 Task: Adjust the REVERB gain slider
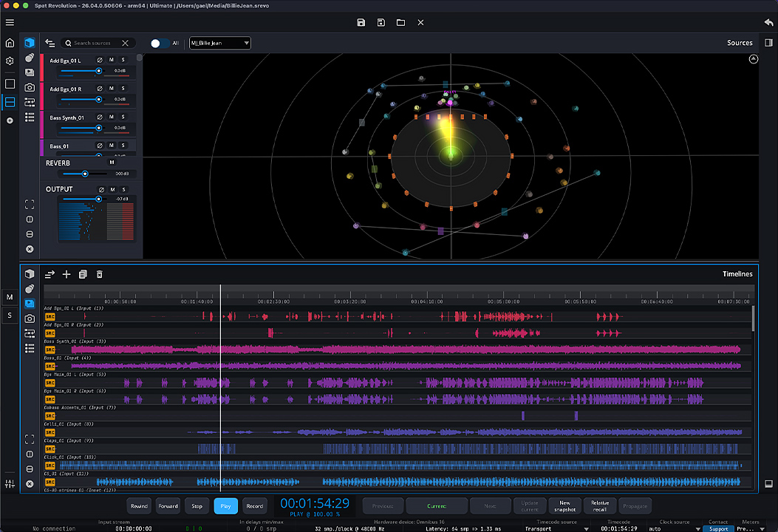85,174
